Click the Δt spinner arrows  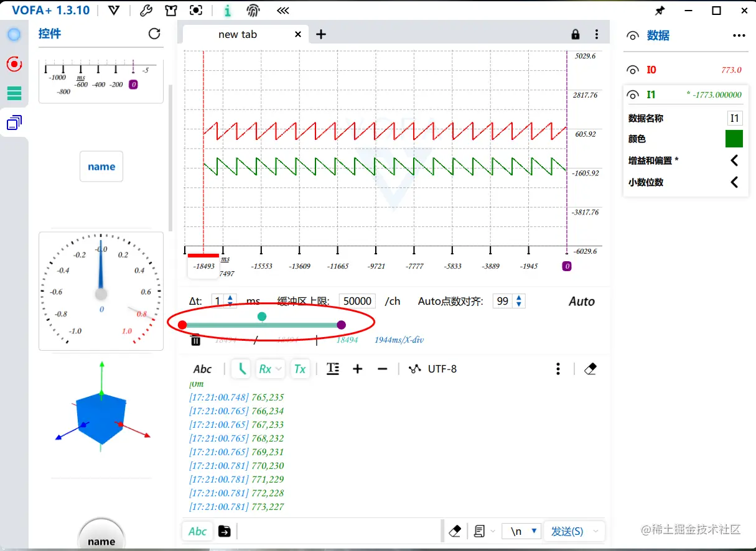click(x=231, y=301)
